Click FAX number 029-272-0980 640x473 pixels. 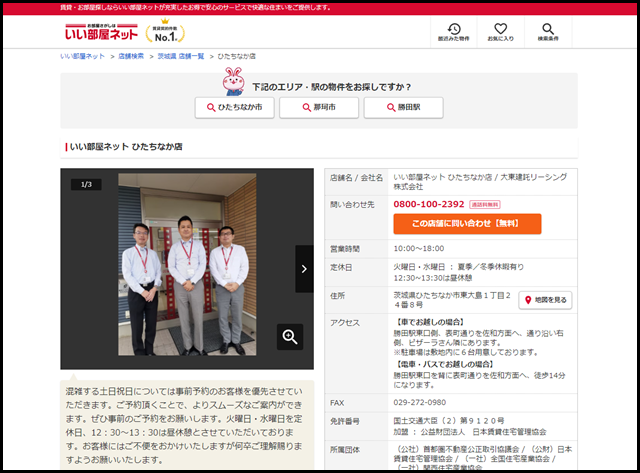point(420,402)
